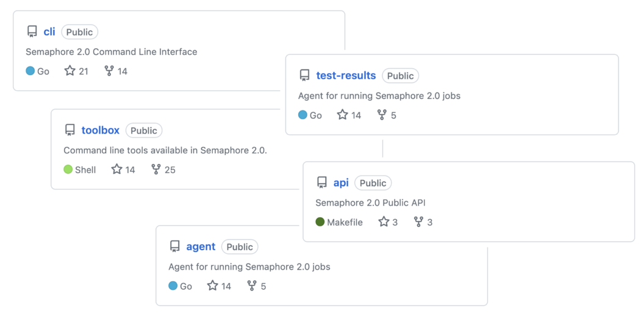Click the 5 forks count in test-results card
Screen dimensions: 644x324
(x=393, y=115)
